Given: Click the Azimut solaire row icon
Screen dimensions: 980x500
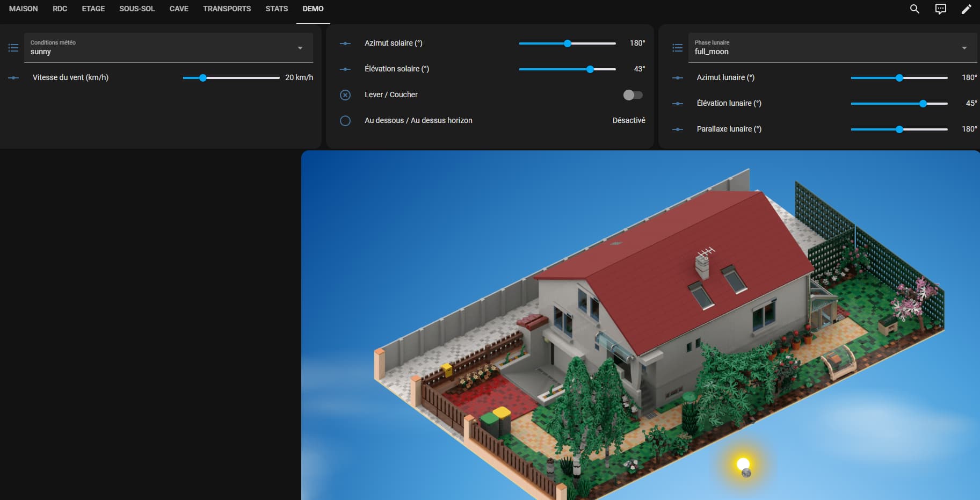Looking at the screenshot, I should [x=345, y=44].
